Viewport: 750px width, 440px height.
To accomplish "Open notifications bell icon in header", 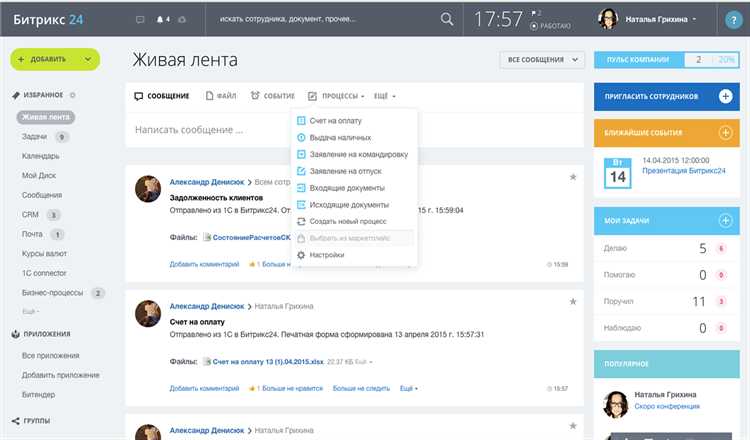I will point(160,20).
